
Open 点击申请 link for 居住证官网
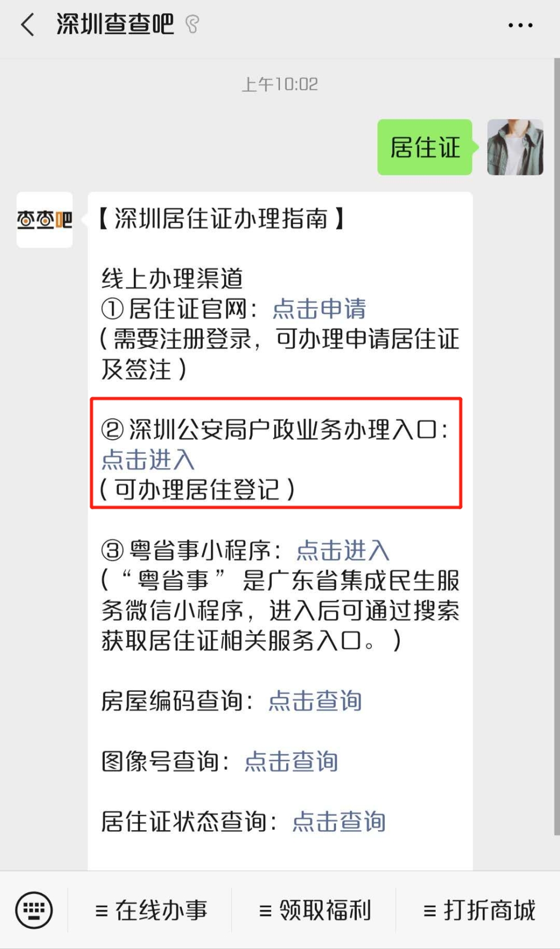[319, 309]
